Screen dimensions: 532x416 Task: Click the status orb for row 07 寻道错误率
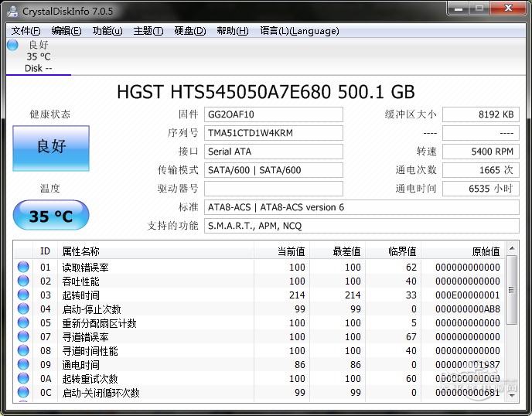[23, 337]
